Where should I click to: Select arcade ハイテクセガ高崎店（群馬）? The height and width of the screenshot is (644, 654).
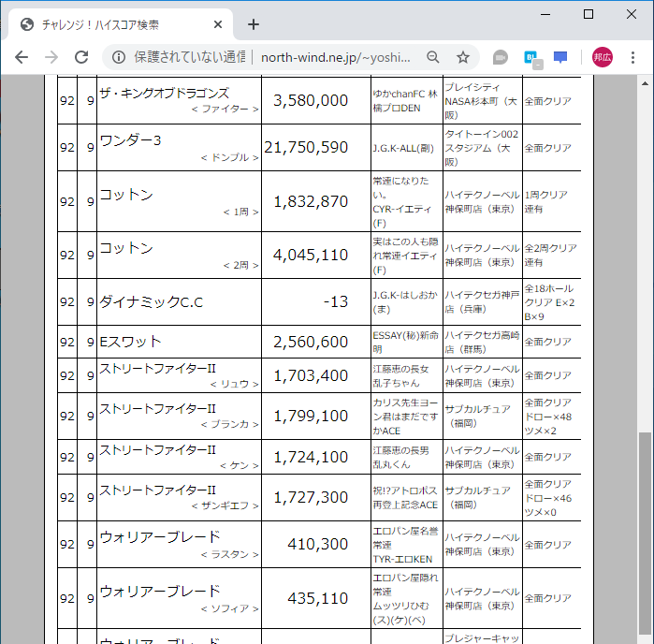coord(482,343)
